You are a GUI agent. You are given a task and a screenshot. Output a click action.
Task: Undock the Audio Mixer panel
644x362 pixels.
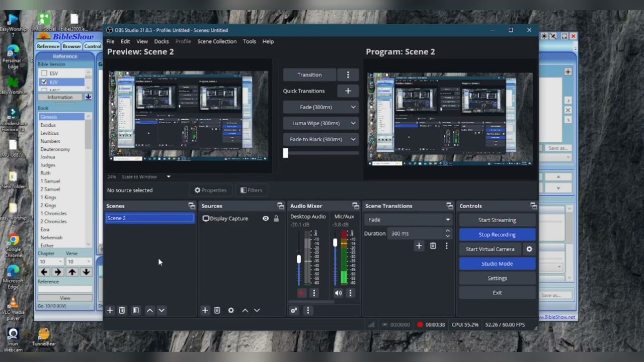tap(356, 206)
